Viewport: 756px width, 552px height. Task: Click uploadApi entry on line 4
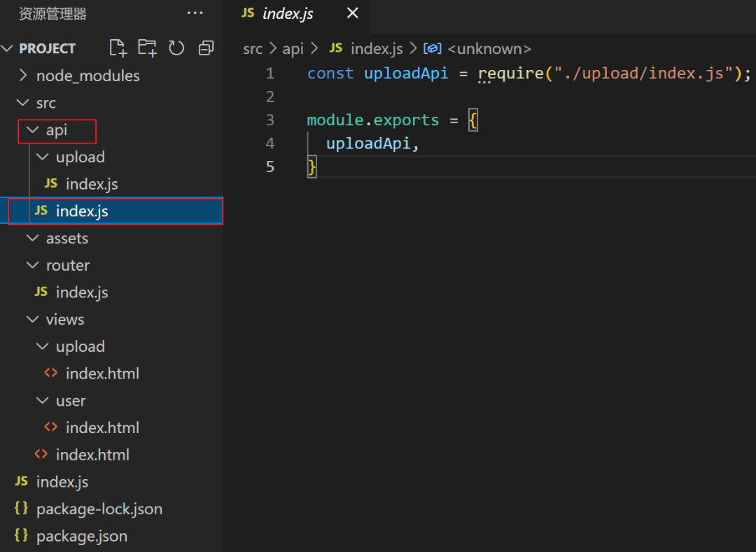tap(368, 143)
